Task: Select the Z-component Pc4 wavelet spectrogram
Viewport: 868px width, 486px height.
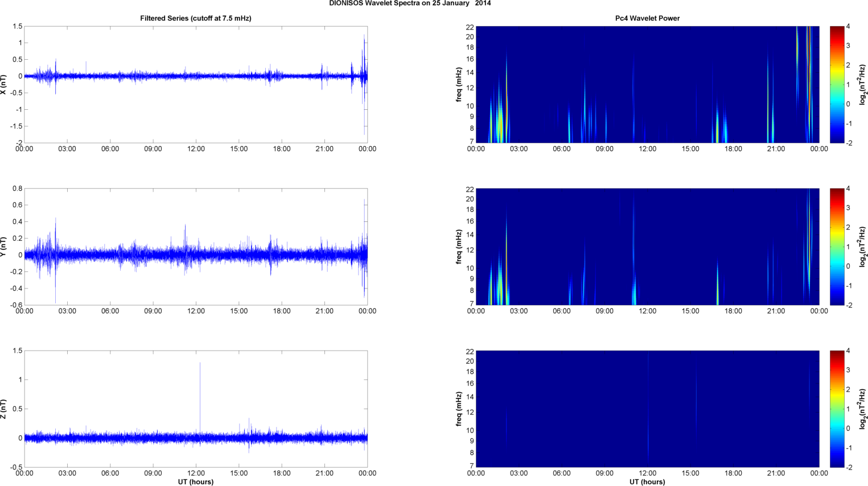Action: tap(647, 409)
